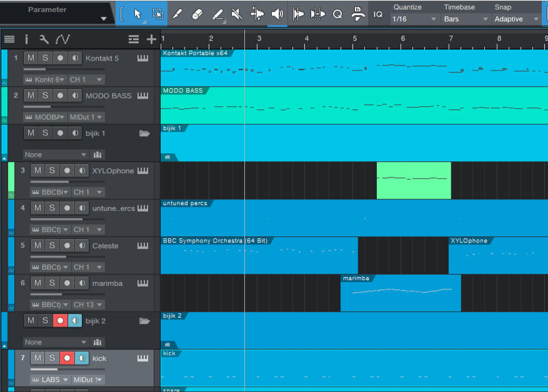Toggle monitor on Celeste track

pyautogui.click(x=82, y=246)
